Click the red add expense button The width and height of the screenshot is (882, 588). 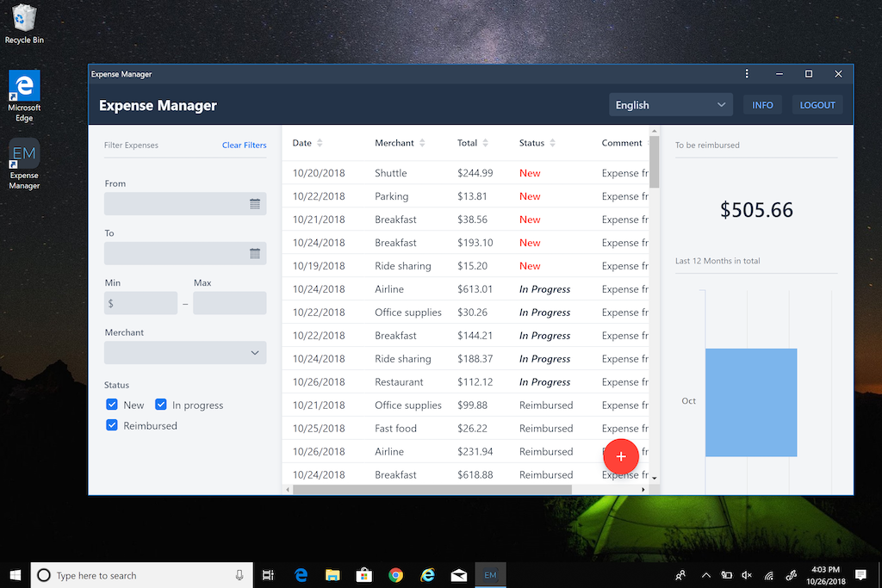621,457
